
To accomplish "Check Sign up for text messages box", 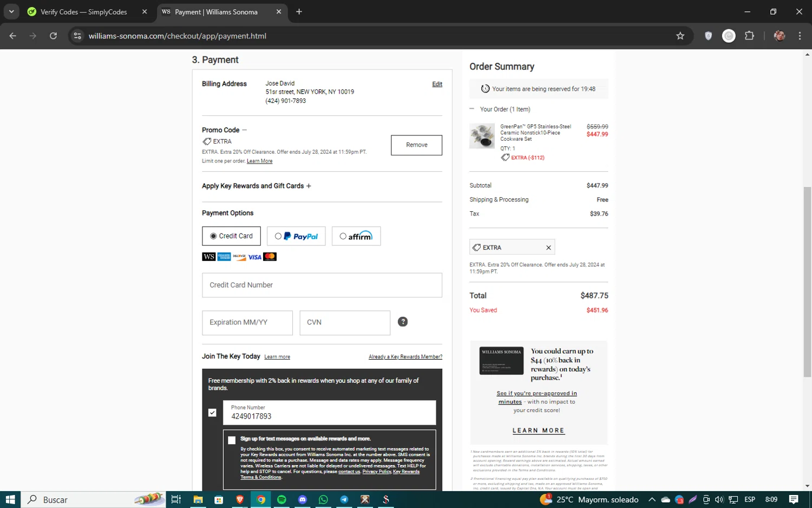I will (x=232, y=440).
